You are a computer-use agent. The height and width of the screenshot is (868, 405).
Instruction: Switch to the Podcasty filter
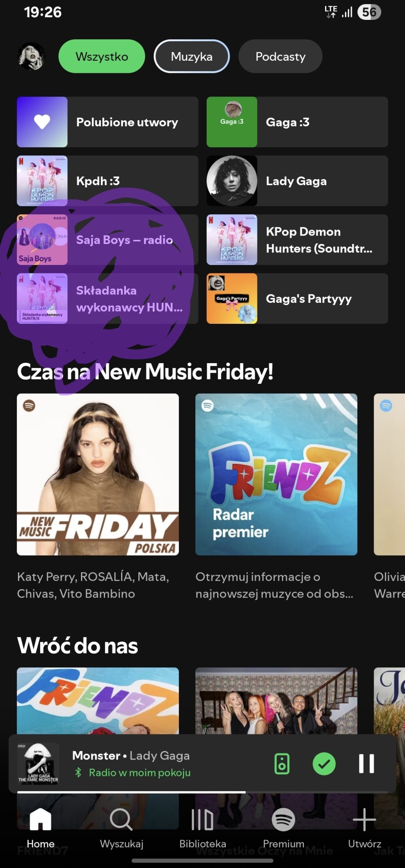tap(280, 56)
